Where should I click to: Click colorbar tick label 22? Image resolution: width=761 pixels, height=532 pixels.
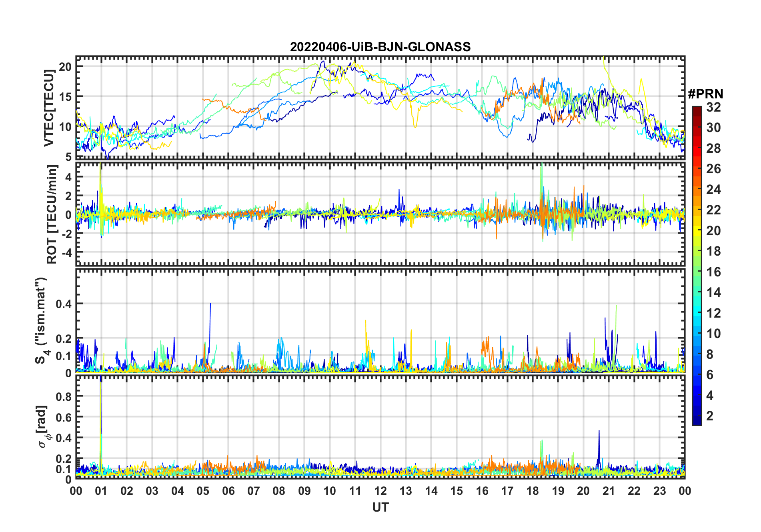pos(713,210)
